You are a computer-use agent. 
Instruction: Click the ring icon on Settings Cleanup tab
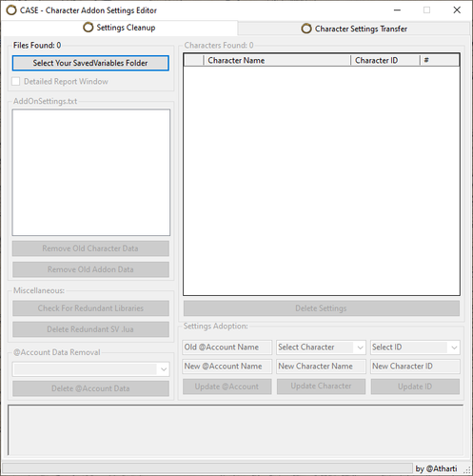[89, 28]
